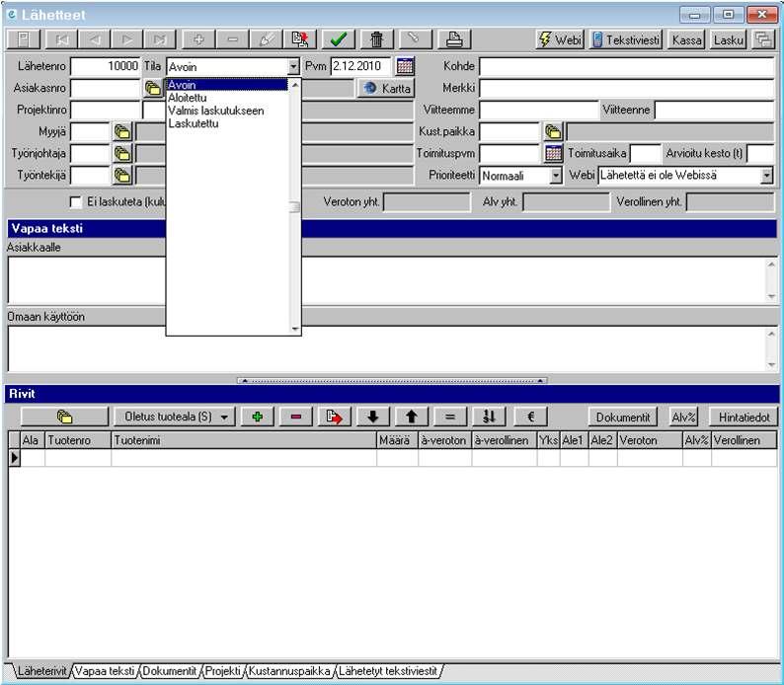This screenshot has height=685, width=784.
Task: Click the euro sign button
Action: [x=531, y=417]
